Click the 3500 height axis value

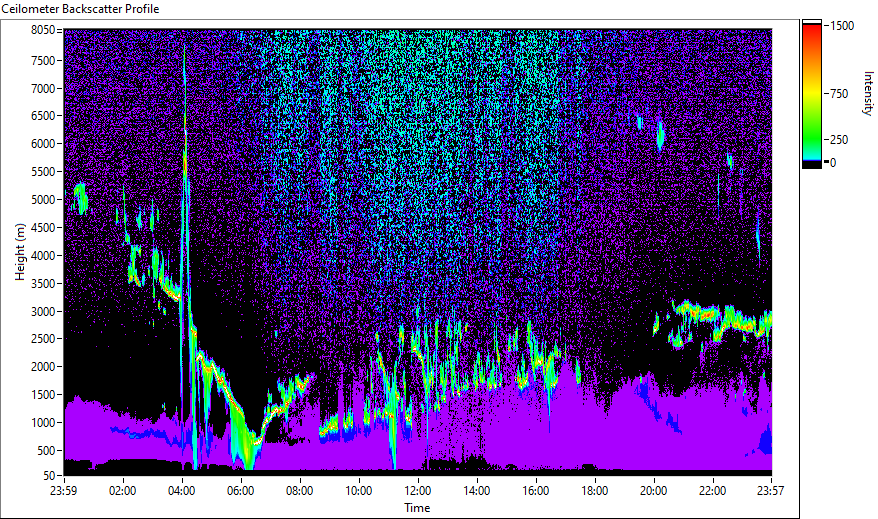(43, 284)
